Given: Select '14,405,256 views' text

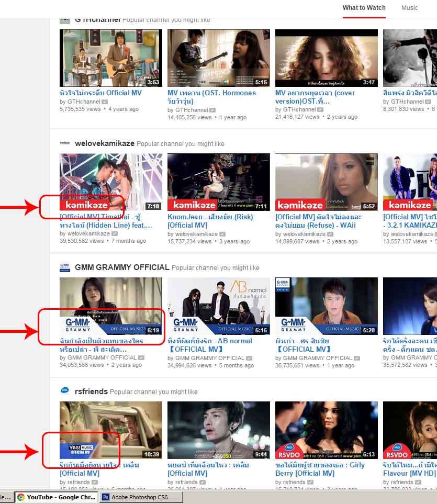Looking at the screenshot, I should point(189,117).
